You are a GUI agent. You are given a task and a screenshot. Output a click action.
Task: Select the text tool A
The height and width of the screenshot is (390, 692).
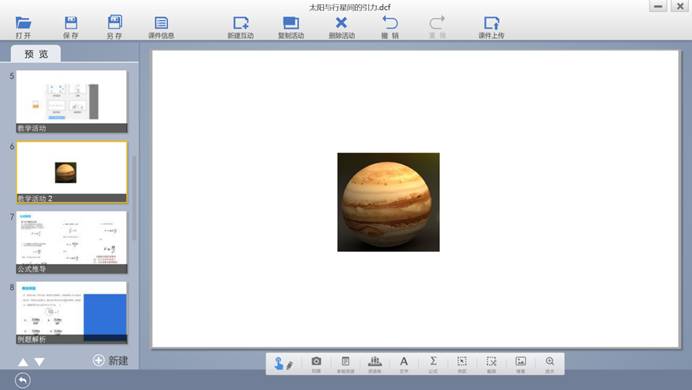(x=404, y=364)
